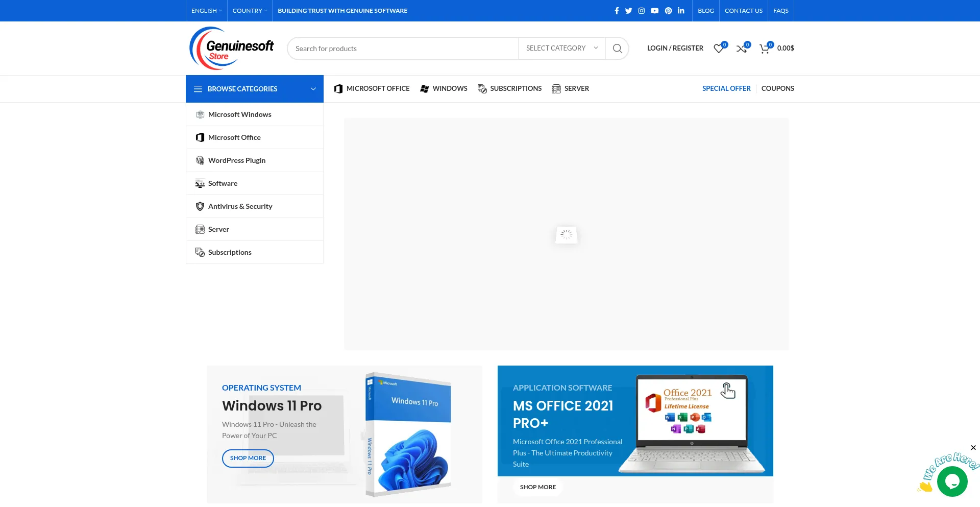Click Shop More on Windows 11 Pro banner
Image resolution: width=980 pixels, height=507 pixels.
248,458
